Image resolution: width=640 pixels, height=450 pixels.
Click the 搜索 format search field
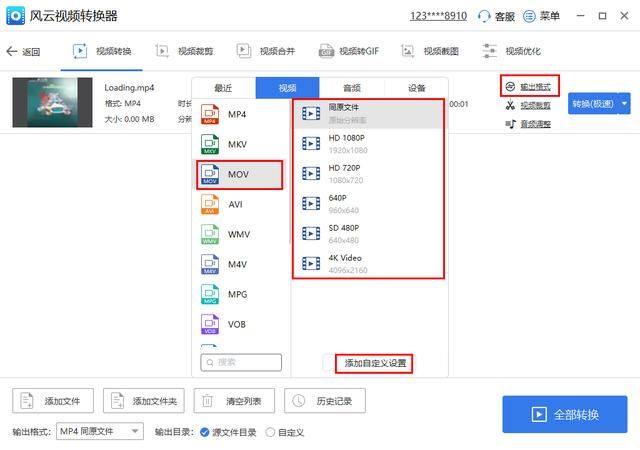point(241,362)
